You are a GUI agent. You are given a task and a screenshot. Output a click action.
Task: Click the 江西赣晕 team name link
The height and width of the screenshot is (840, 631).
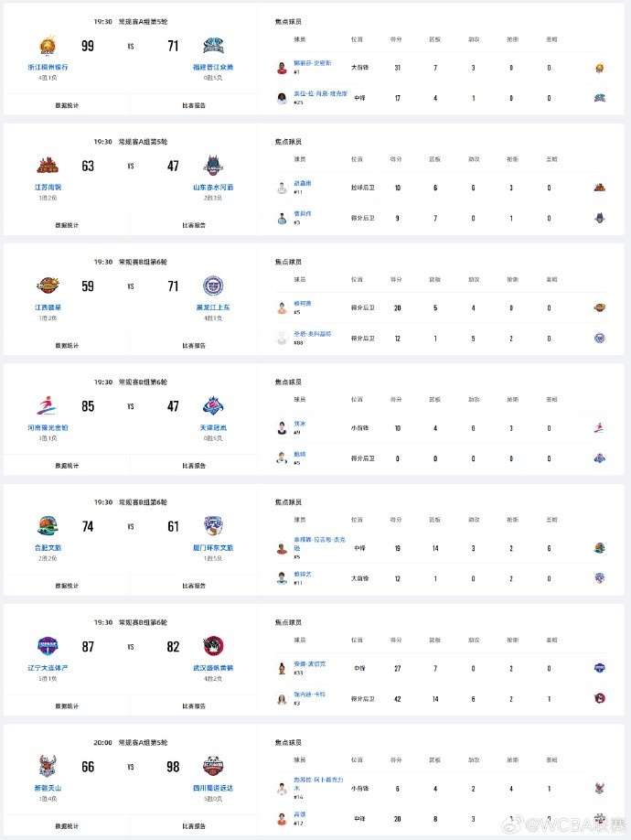point(48,307)
